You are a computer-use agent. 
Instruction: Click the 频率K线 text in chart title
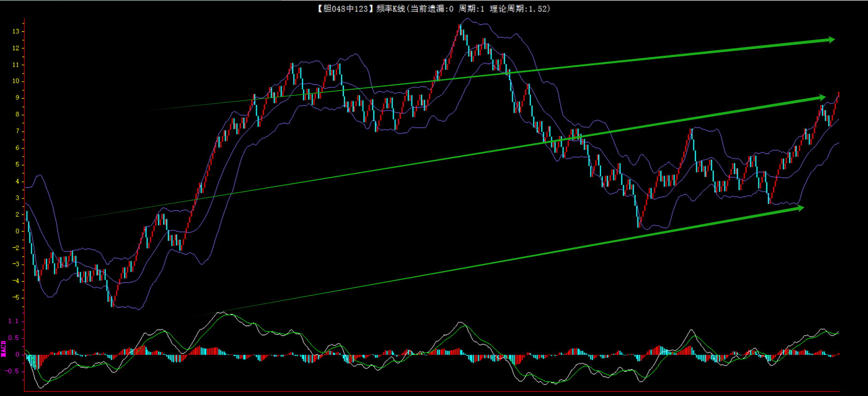tap(390, 9)
